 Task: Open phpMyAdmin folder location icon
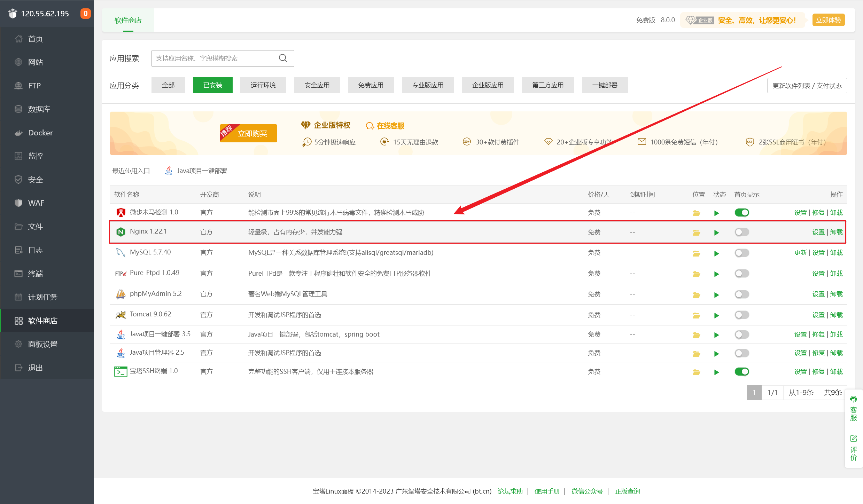[x=696, y=295]
